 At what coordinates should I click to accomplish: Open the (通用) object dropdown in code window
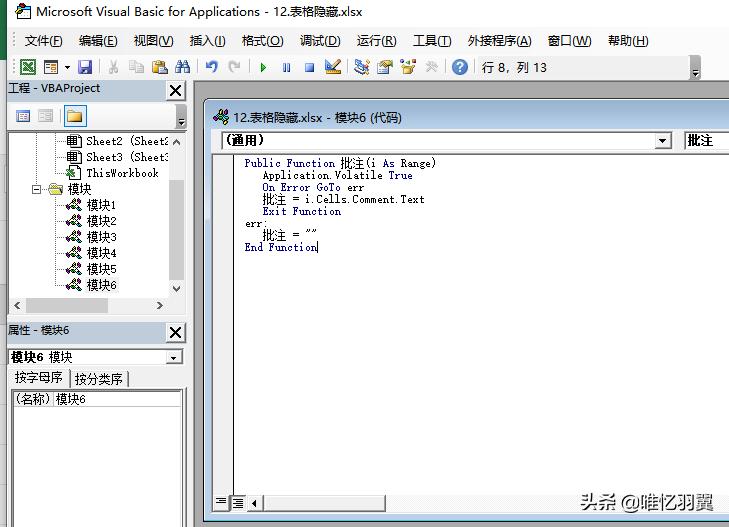click(663, 140)
